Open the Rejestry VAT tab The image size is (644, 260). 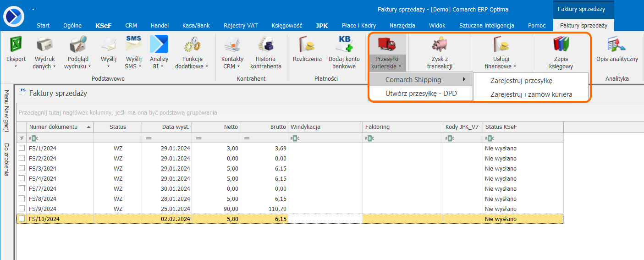coord(241,26)
